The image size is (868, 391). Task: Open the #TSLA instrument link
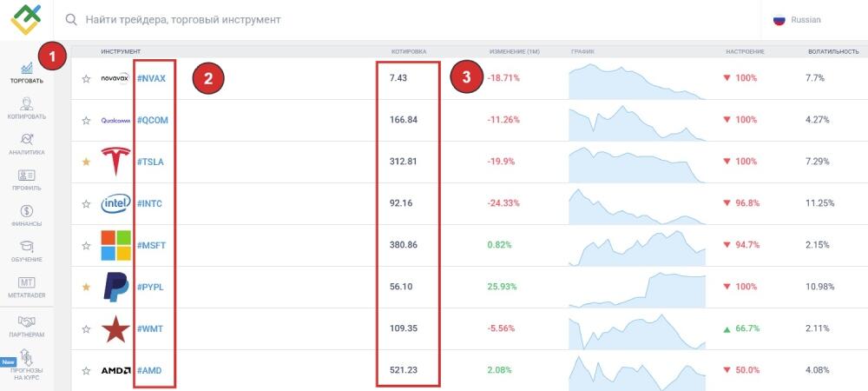pyautogui.click(x=150, y=162)
